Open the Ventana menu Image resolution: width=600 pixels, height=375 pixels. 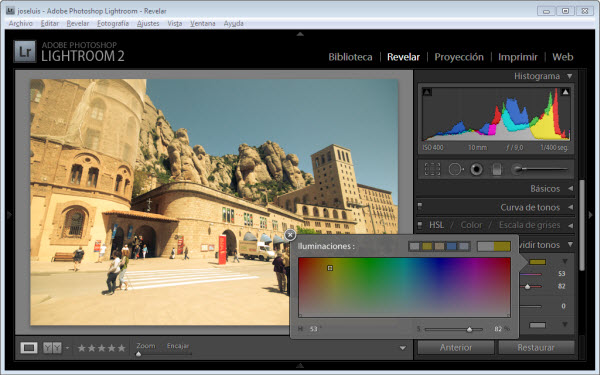pyautogui.click(x=203, y=23)
